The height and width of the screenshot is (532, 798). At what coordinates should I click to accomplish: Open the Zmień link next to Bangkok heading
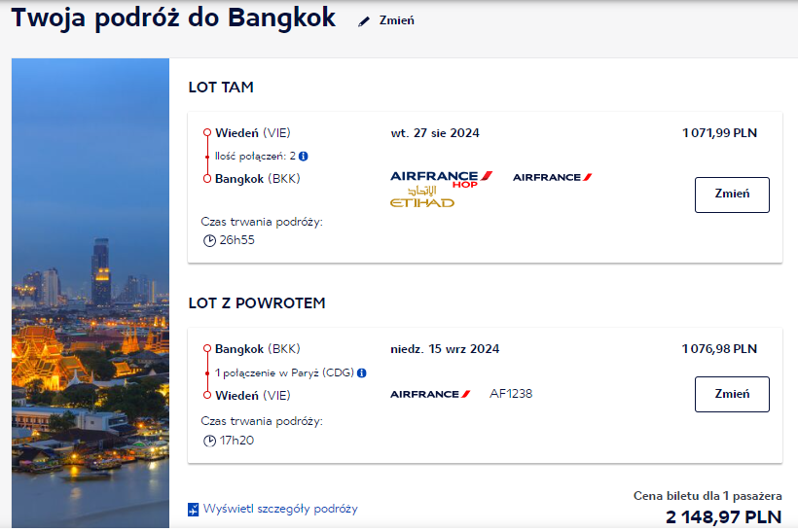(x=396, y=20)
